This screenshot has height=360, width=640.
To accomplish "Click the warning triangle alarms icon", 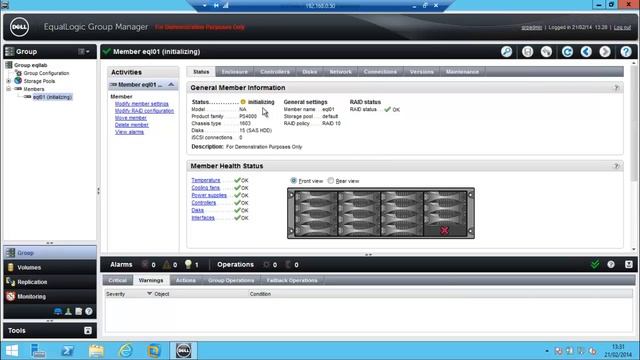I will point(166,264).
